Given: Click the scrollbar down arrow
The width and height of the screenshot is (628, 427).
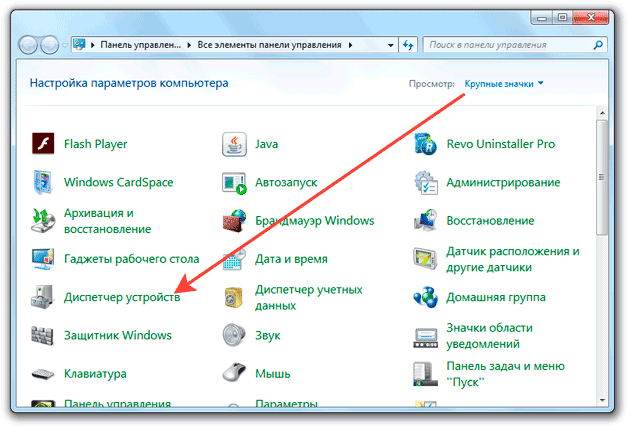Looking at the screenshot, I should (602, 400).
